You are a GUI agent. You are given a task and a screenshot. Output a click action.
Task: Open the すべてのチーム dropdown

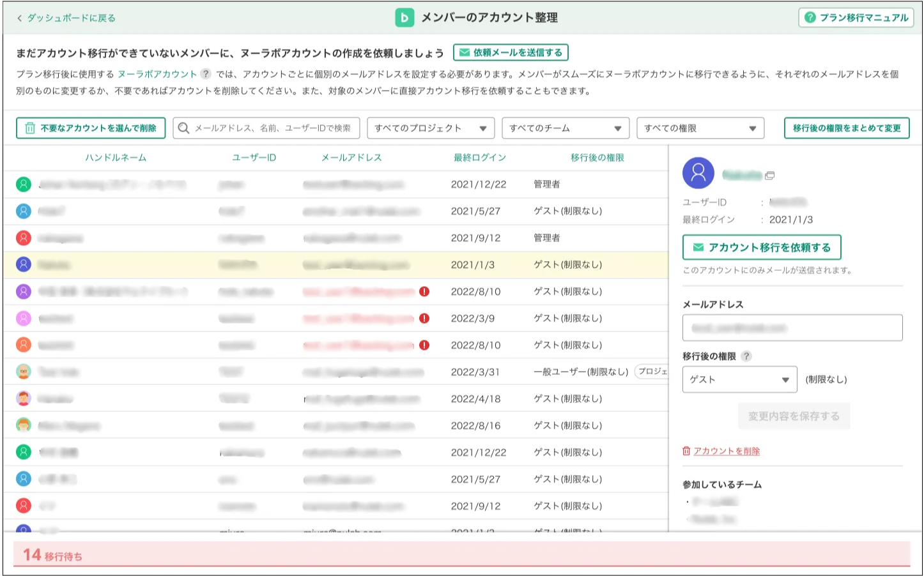[x=566, y=128]
